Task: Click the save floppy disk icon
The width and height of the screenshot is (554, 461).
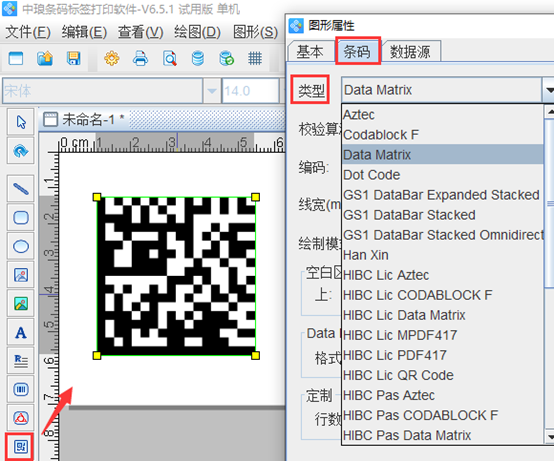Action: pyautogui.click(x=73, y=58)
